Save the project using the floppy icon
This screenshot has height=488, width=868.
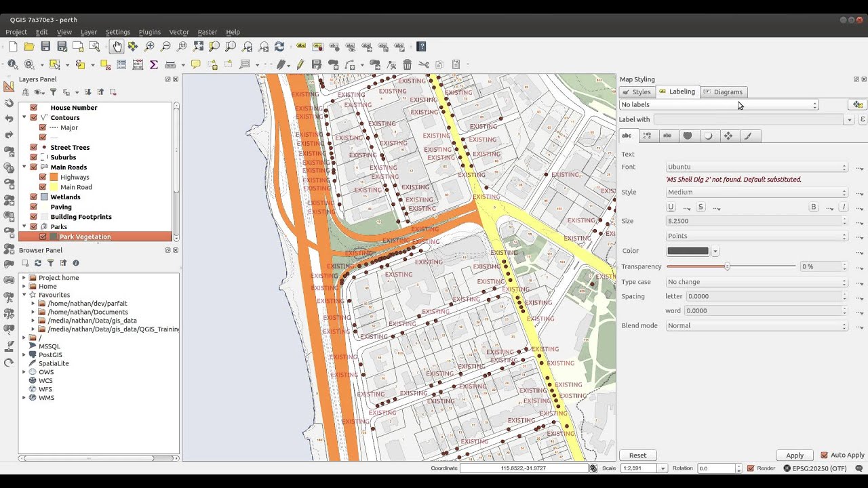[45, 47]
